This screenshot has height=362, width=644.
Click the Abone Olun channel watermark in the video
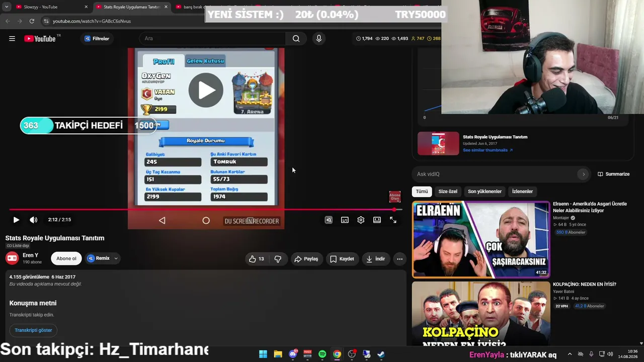pyautogui.click(x=395, y=197)
